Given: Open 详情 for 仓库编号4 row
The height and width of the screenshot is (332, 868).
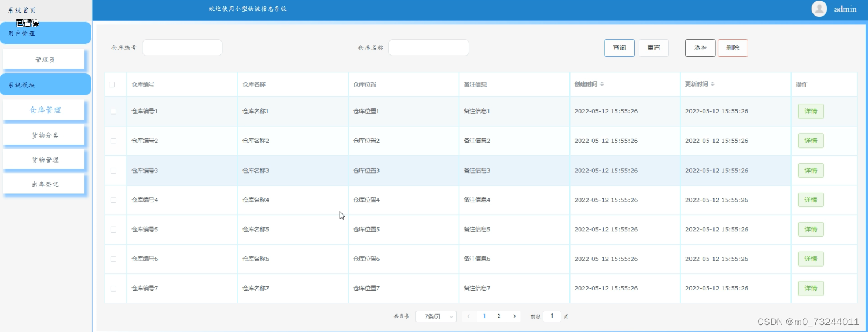Looking at the screenshot, I should click(x=811, y=200).
